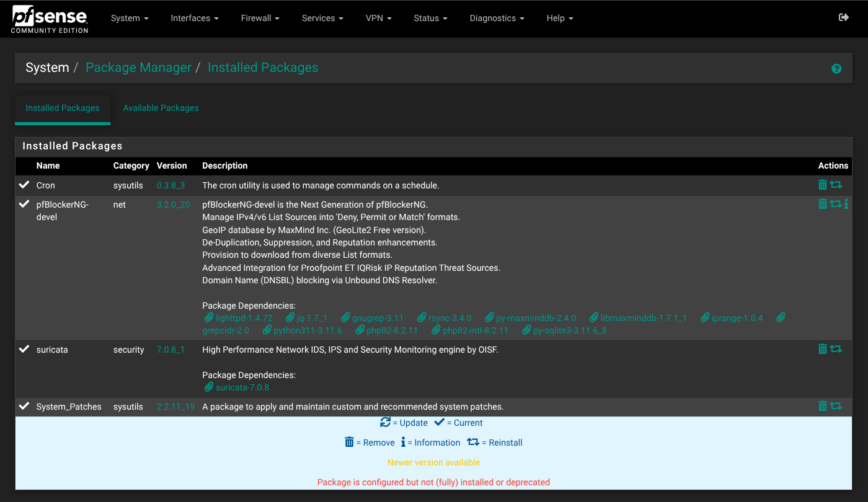Click the checkmark beside Cron
This screenshot has width=868, height=502.
[x=24, y=185]
